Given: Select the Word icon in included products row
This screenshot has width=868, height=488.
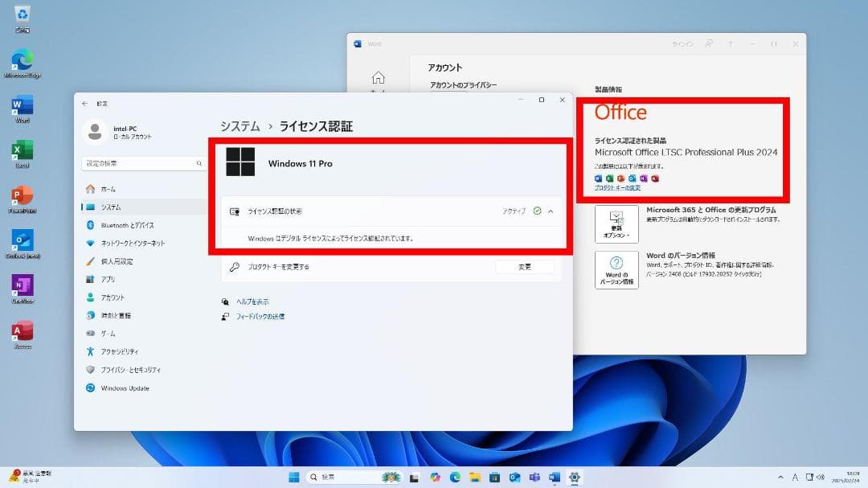Looking at the screenshot, I should [599, 178].
